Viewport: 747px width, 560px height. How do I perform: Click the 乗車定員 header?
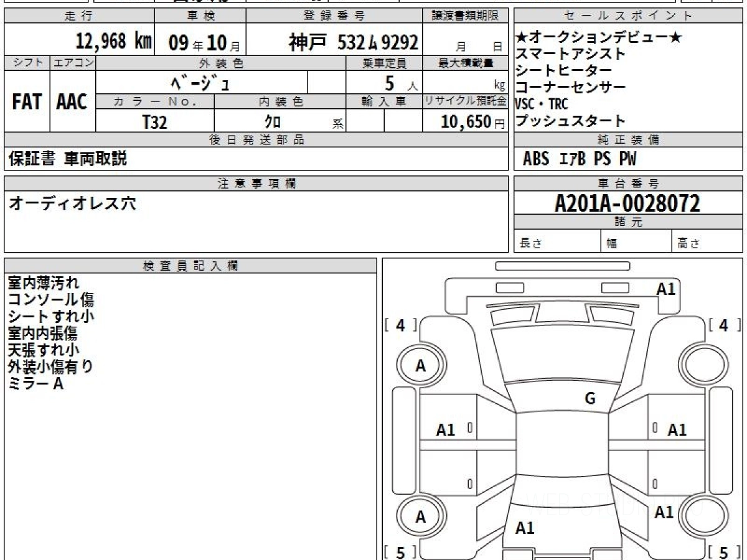point(384,63)
